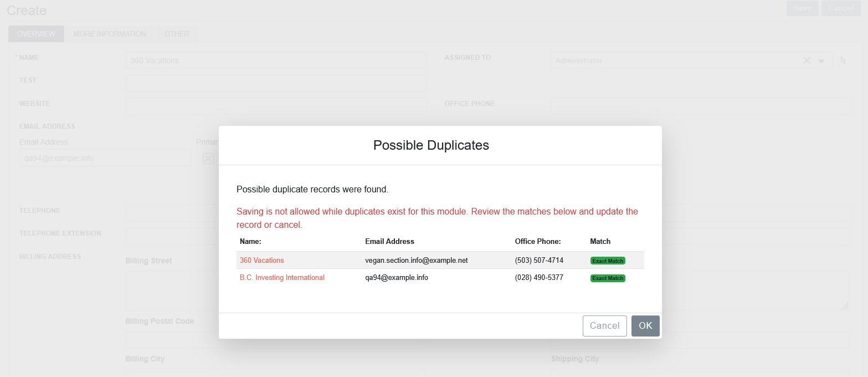The height and width of the screenshot is (377, 868).
Task: Click the Office Phone input field
Action: pyautogui.click(x=701, y=106)
